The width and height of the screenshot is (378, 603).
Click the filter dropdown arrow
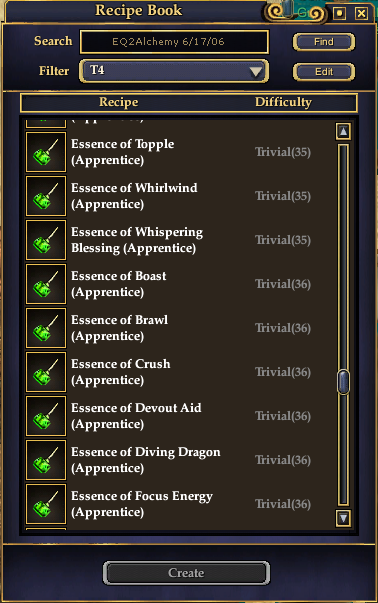[255, 72]
